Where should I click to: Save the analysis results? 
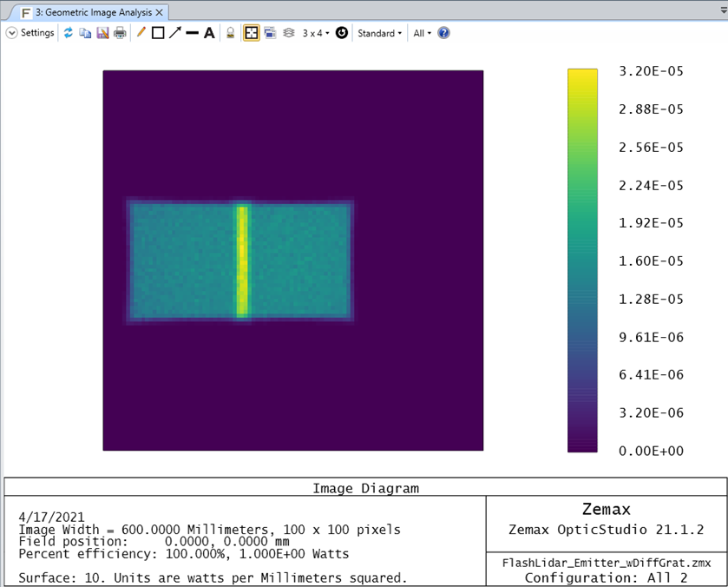pyautogui.click(x=102, y=33)
